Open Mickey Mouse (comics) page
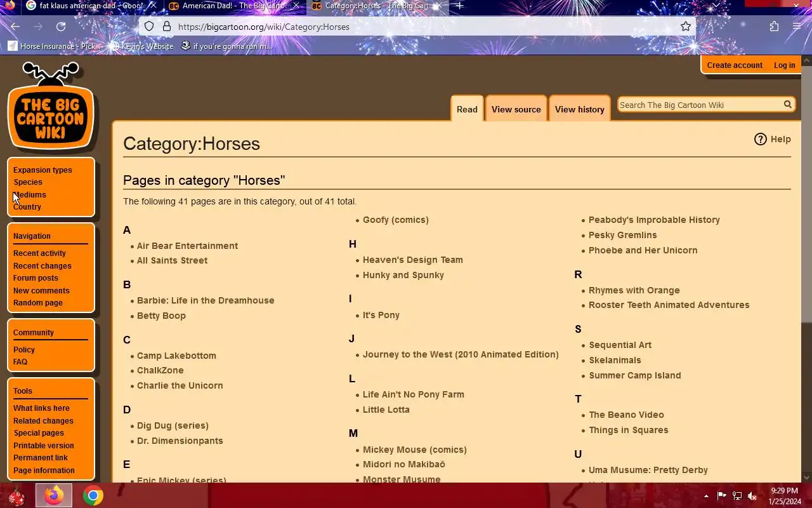Screen dimensions: 812x508 414,450
